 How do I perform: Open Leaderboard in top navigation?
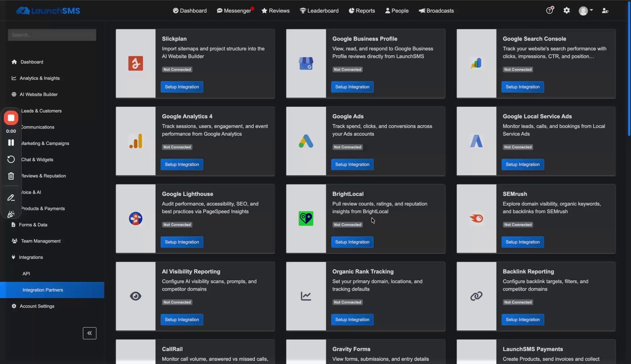[x=319, y=11]
